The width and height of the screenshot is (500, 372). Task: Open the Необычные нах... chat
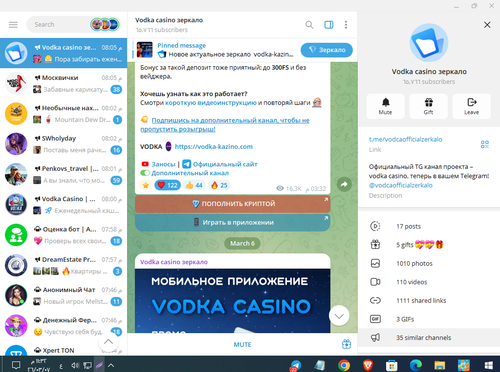pyautogui.click(x=63, y=114)
